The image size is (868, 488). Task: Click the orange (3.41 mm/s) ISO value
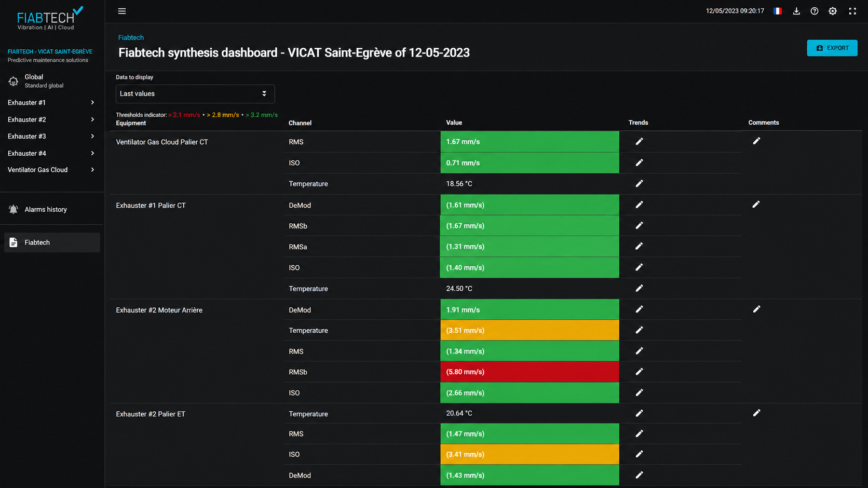point(530,454)
